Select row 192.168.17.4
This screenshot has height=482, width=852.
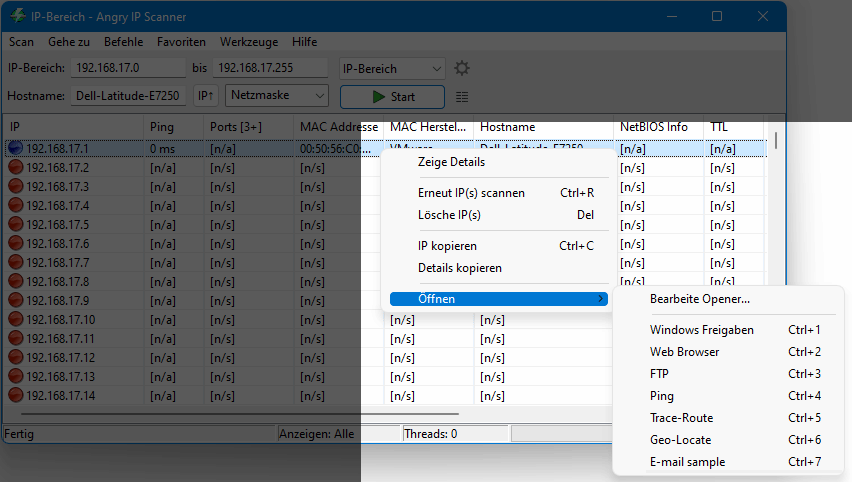point(58,205)
